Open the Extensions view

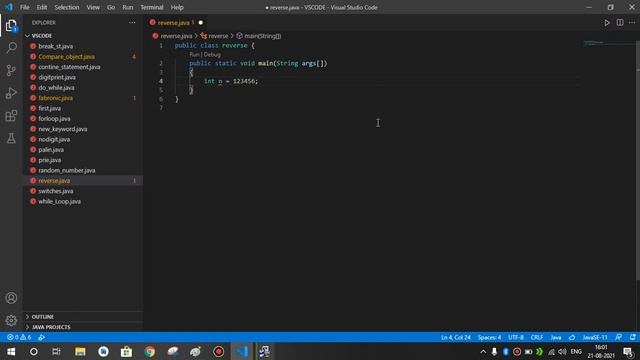[x=11, y=116]
